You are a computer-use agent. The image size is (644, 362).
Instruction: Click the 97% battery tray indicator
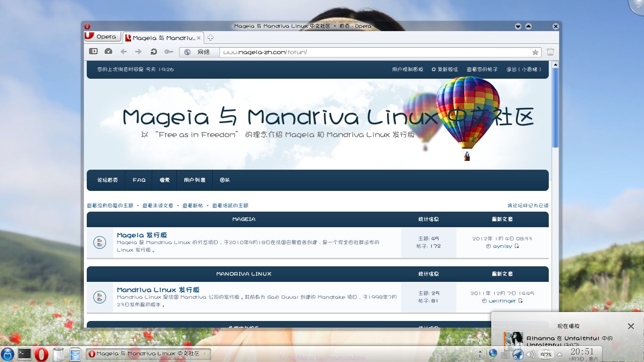pos(546,354)
